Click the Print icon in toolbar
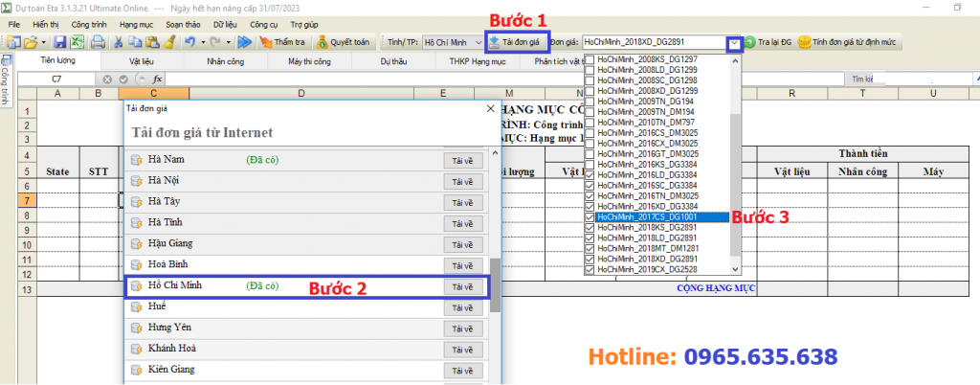 coord(96,42)
